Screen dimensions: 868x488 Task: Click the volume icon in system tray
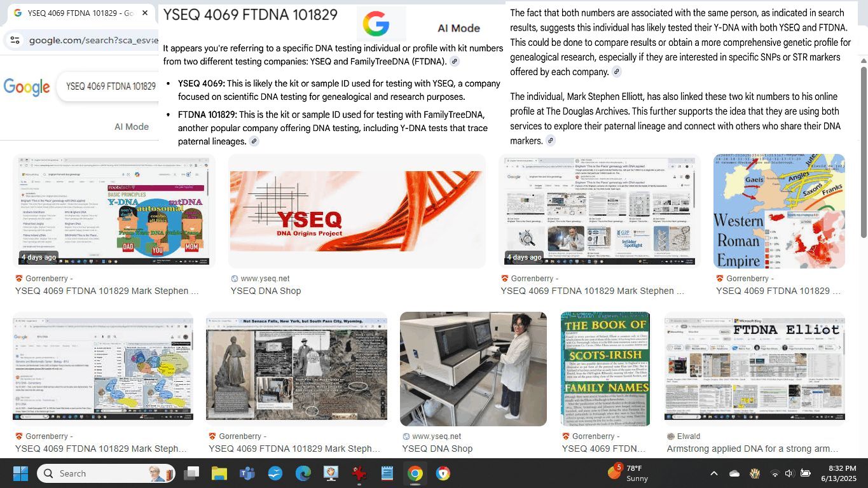pyautogui.click(x=789, y=473)
